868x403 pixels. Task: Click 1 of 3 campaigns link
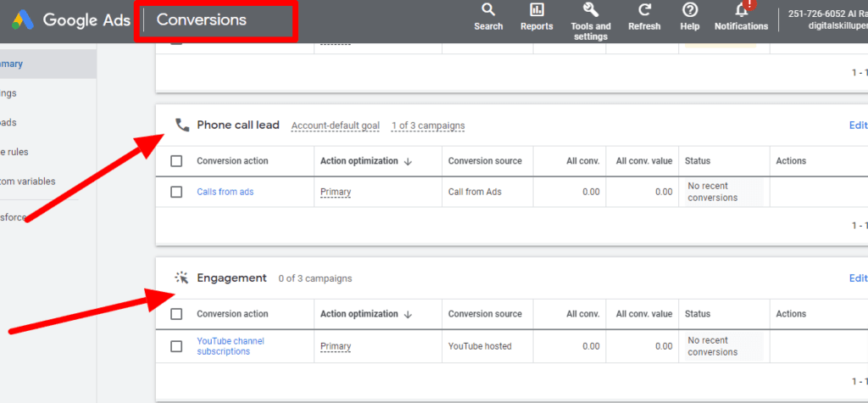[428, 126]
